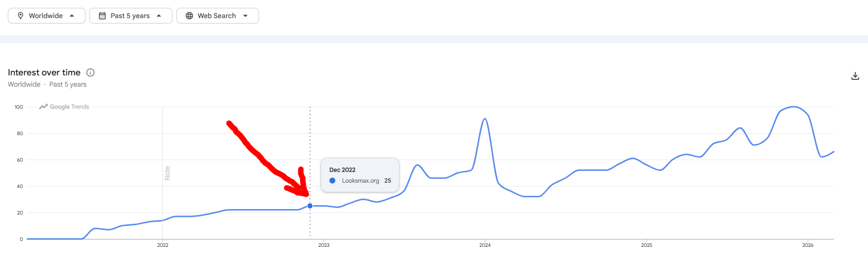The image size is (868, 260).
Task: Click the vertical Note label on the chart
Action: (x=168, y=173)
